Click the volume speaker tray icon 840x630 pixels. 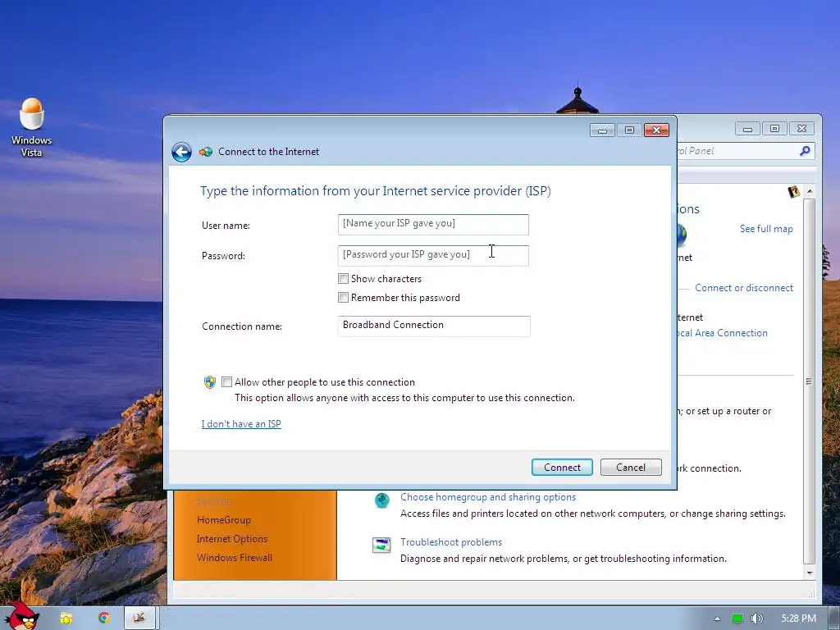click(756, 619)
